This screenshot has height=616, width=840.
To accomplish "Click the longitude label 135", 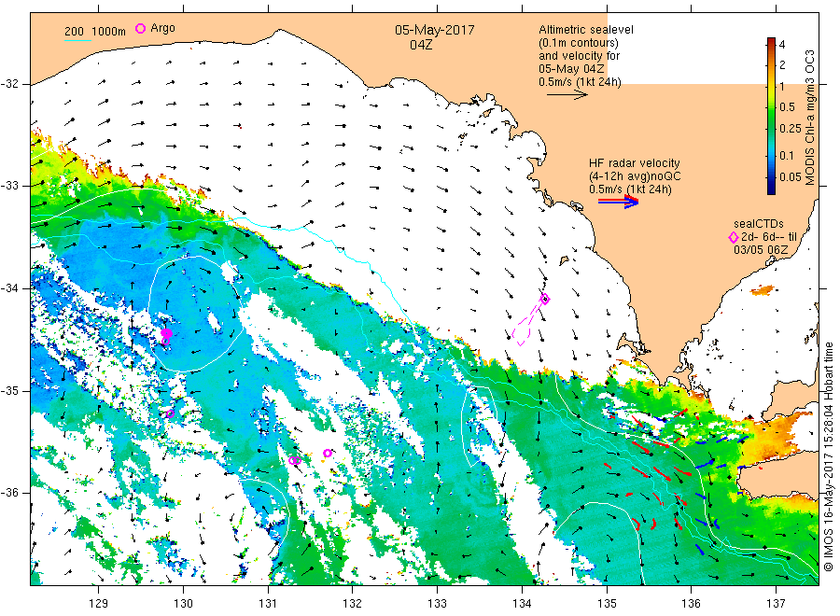I will [607, 604].
